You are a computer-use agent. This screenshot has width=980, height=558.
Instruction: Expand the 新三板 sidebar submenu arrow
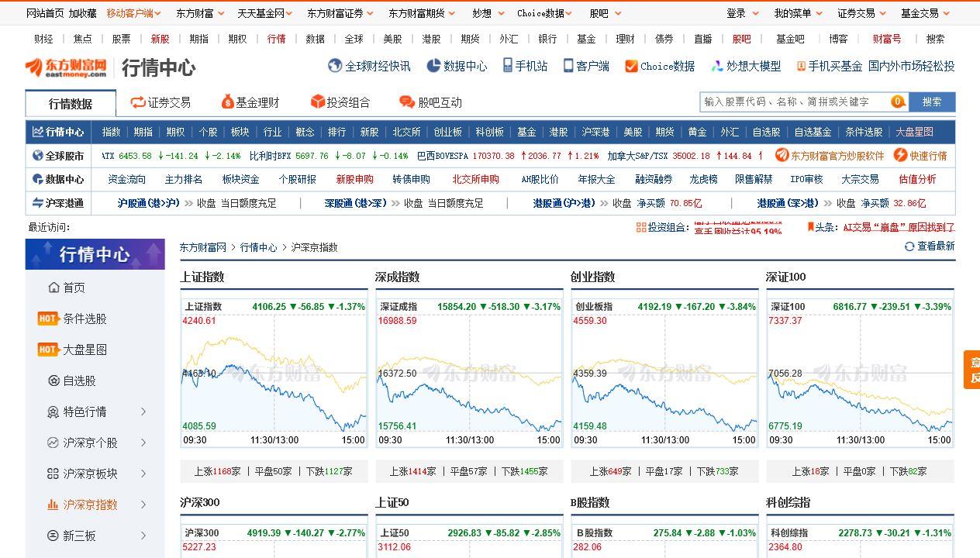click(x=143, y=536)
